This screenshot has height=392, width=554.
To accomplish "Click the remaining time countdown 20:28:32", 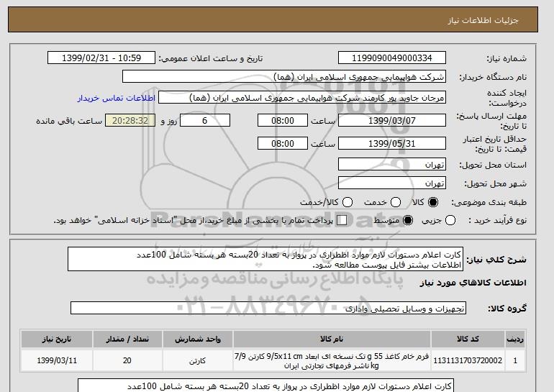I will (x=130, y=120).
